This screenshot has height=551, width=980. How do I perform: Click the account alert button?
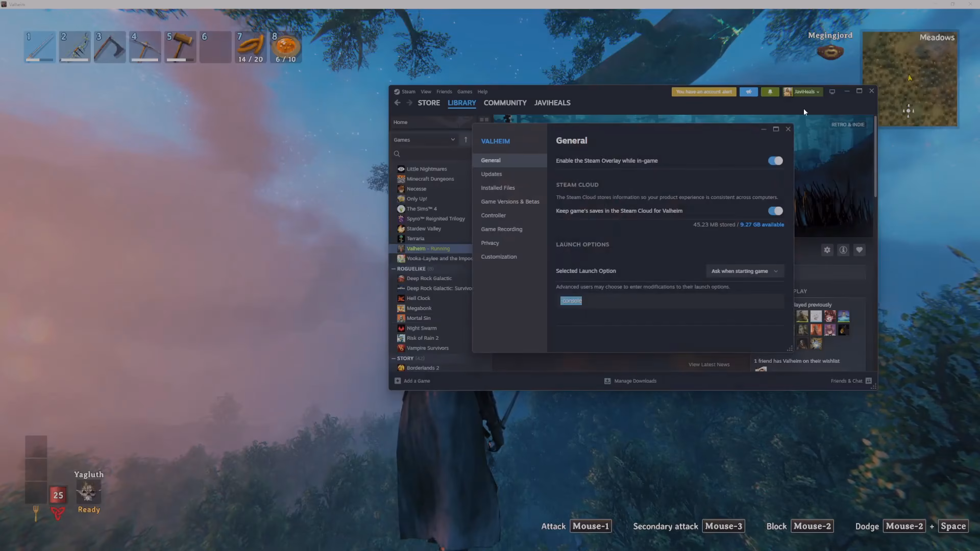click(704, 92)
